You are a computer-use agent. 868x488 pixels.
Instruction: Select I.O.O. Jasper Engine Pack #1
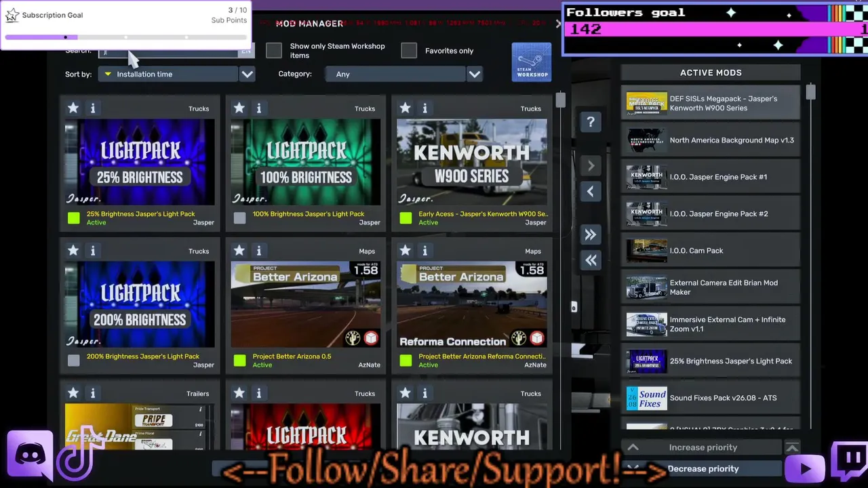pyautogui.click(x=711, y=177)
